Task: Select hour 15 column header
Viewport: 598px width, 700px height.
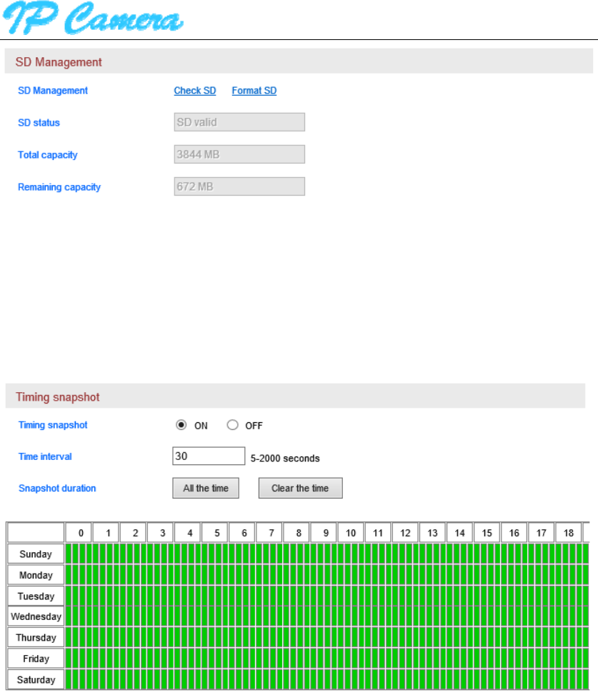Action: [487, 533]
